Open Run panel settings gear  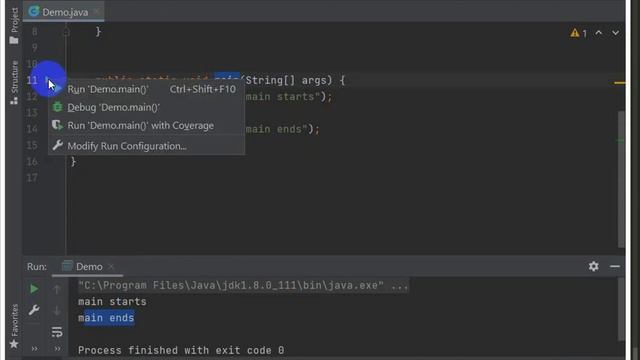(x=593, y=267)
